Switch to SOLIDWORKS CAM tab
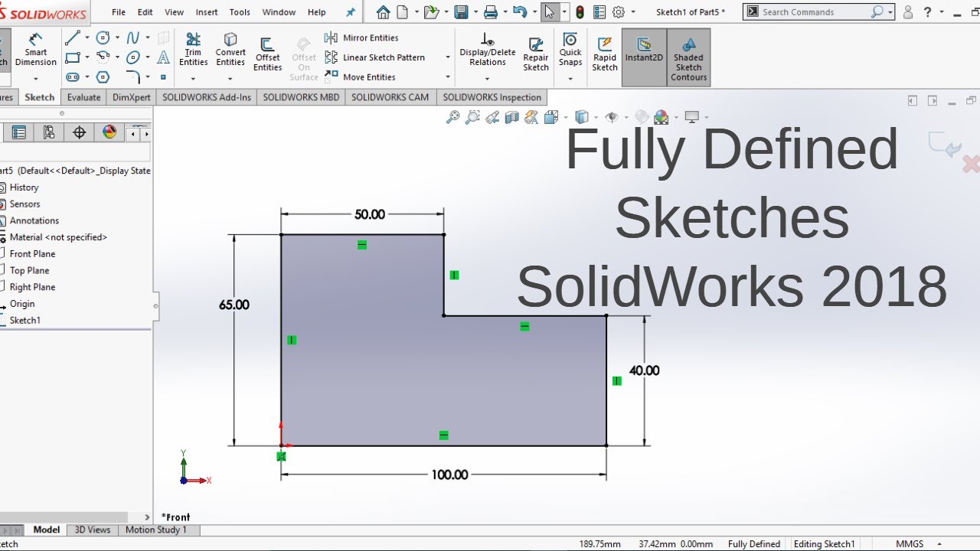The image size is (980, 551). click(x=390, y=97)
